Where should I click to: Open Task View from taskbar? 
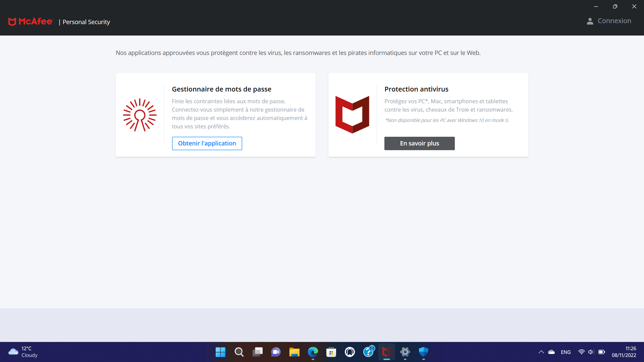click(x=257, y=352)
